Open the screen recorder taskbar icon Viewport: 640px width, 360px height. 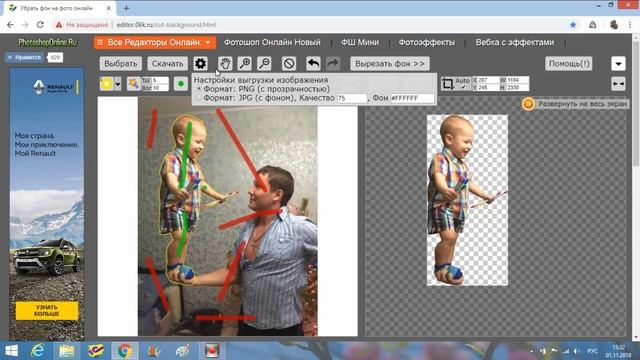[x=212, y=351]
